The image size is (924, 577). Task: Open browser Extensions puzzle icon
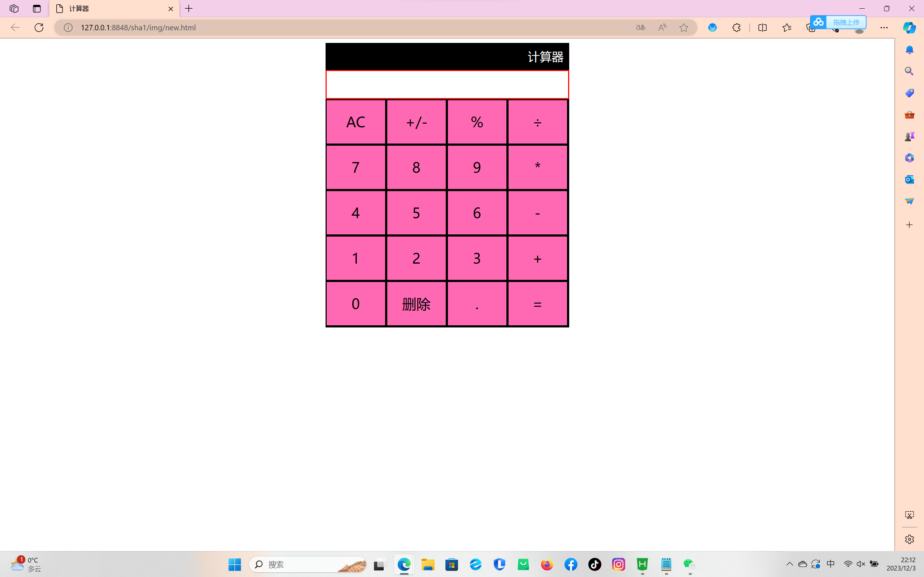coord(736,27)
